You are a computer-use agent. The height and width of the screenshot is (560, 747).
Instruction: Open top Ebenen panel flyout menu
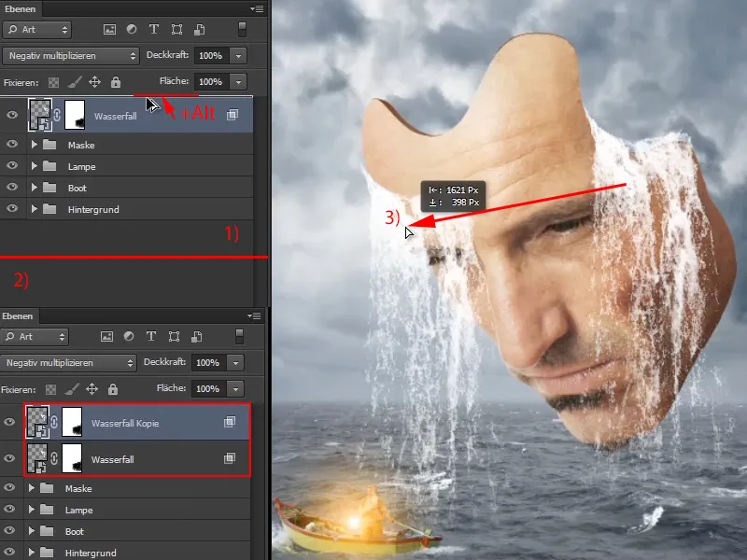(x=257, y=8)
